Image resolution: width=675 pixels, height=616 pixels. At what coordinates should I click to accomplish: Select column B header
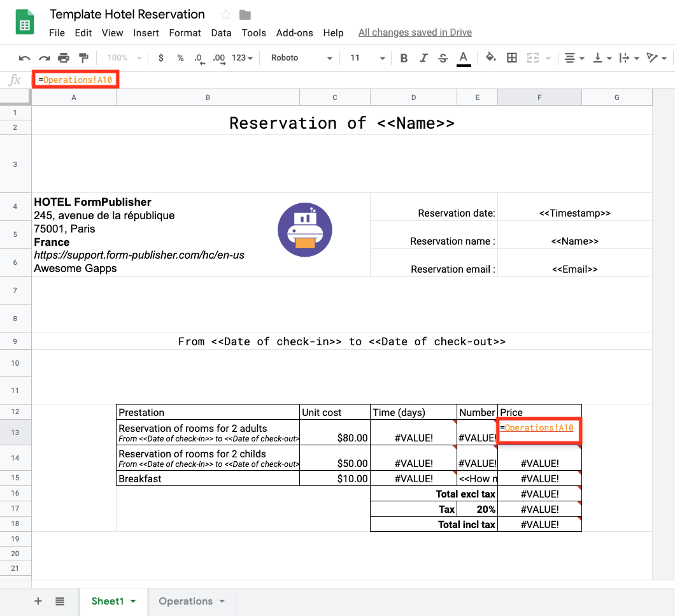(208, 97)
